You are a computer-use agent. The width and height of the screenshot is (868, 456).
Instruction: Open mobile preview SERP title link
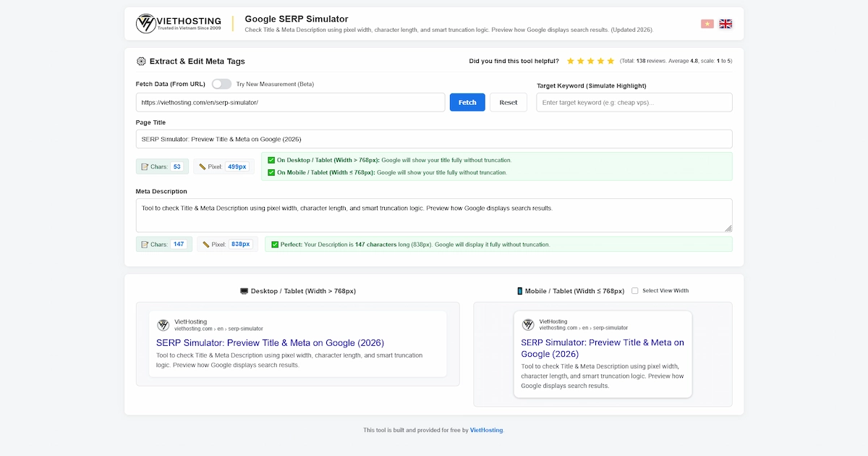pyautogui.click(x=603, y=348)
